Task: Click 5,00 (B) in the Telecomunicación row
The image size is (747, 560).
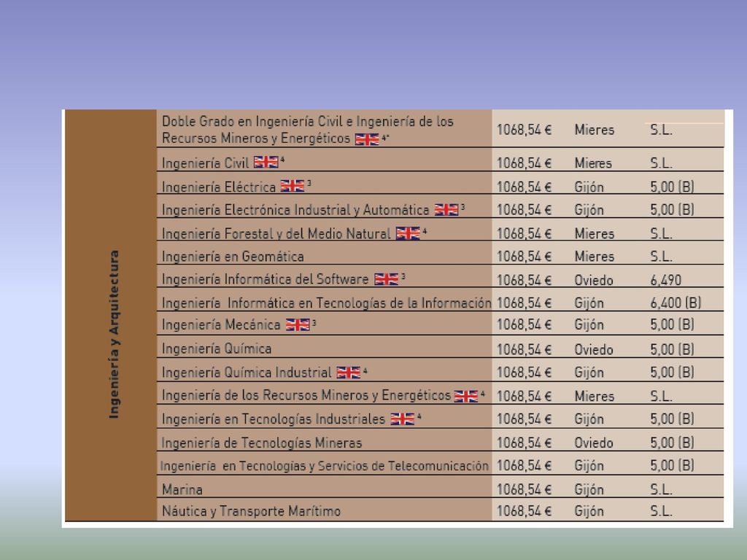Action: click(672, 465)
